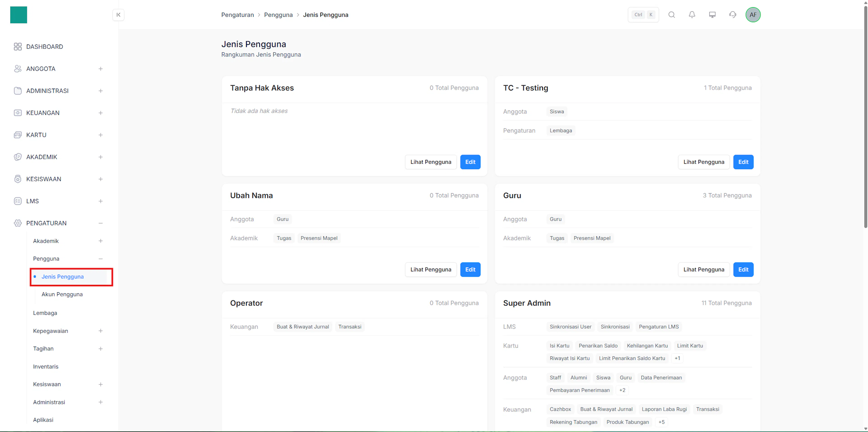Open Inventaris settings item
This screenshot has width=868, height=432.
click(x=46, y=367)
